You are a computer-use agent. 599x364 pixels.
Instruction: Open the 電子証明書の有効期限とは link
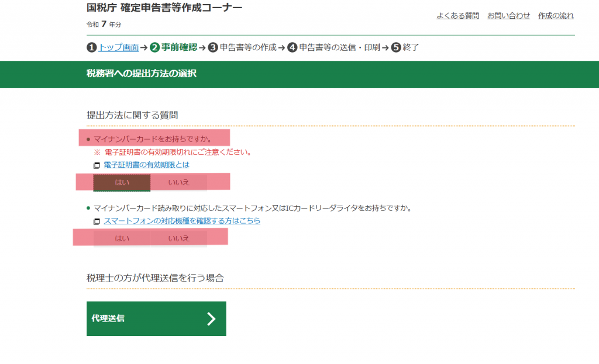[146, 165]
